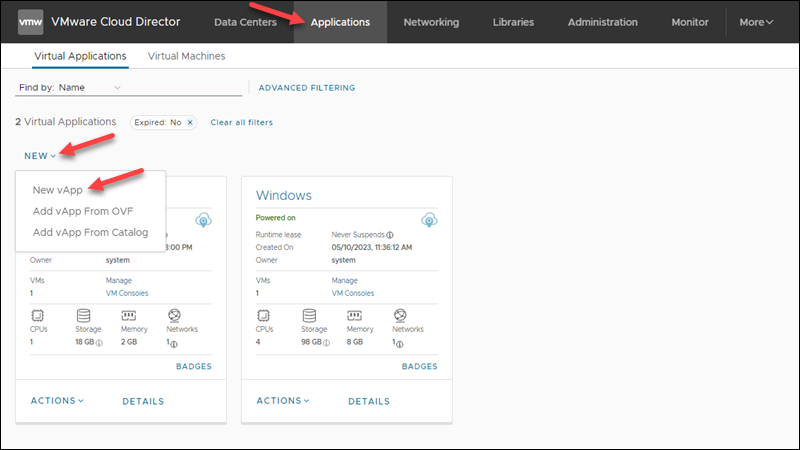800x450 pixels.
Task: Click CPUs icon in 18 GB vApp
Action: point(37,315)
